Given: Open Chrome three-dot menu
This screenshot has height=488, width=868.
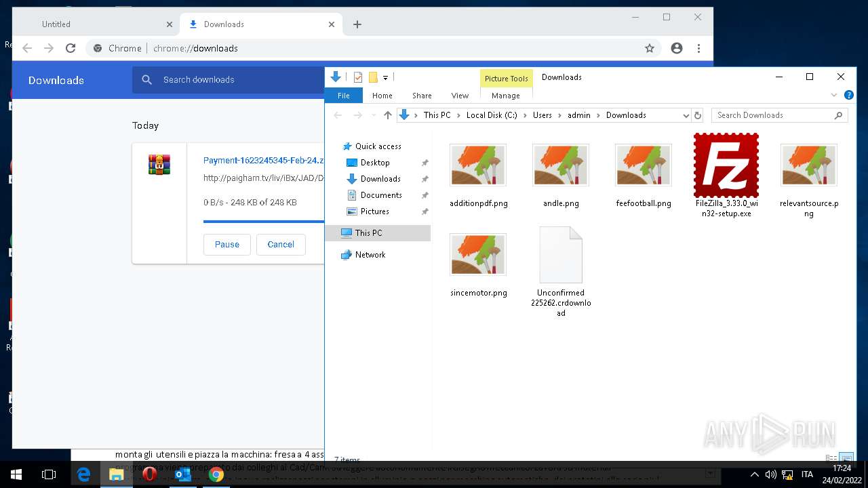Looking at the screenshot, I should click(698, 48).
